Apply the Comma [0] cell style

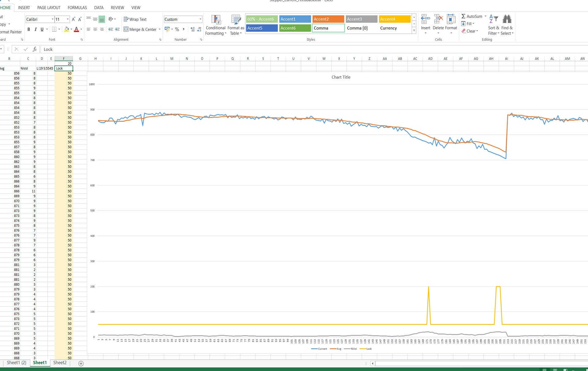click(361, 28)
